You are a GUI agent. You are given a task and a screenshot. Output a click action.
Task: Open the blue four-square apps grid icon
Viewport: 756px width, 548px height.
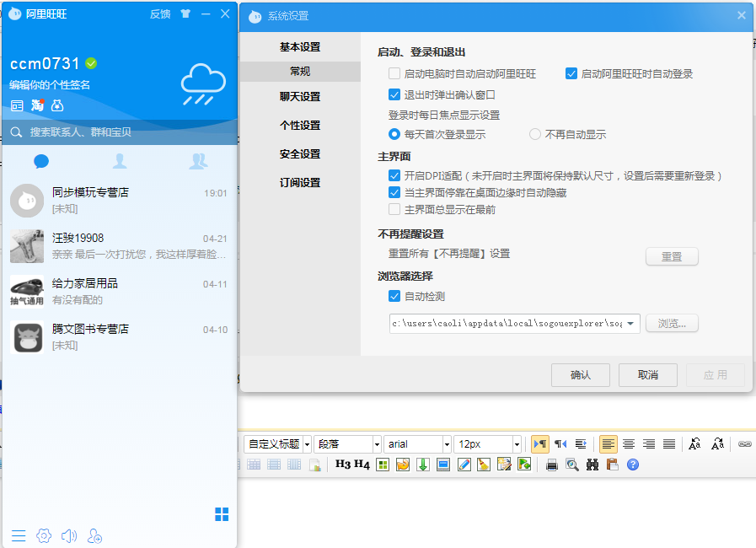[x=222, y=514]
